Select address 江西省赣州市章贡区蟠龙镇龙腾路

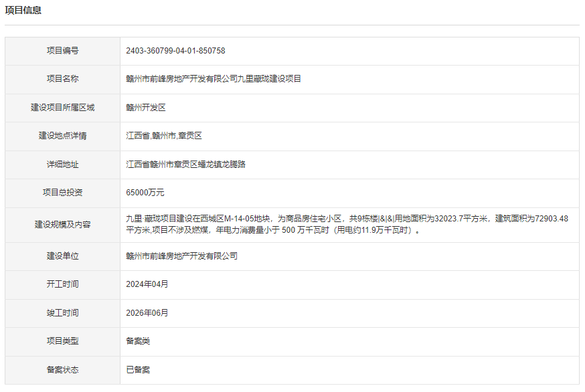(186, 165)
